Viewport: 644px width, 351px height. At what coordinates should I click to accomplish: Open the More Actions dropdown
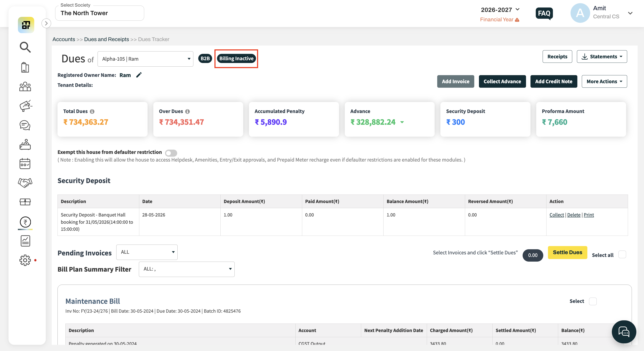click(604, 82)
